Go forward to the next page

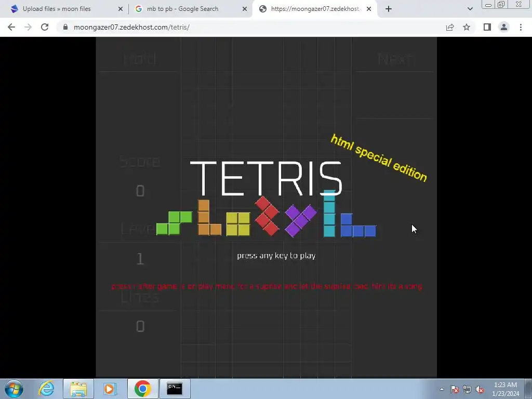coord(28,27)
